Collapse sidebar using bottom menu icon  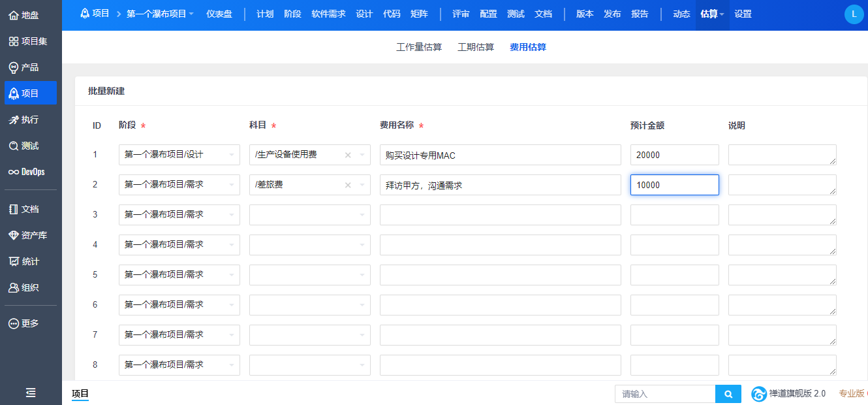point(31,393)
